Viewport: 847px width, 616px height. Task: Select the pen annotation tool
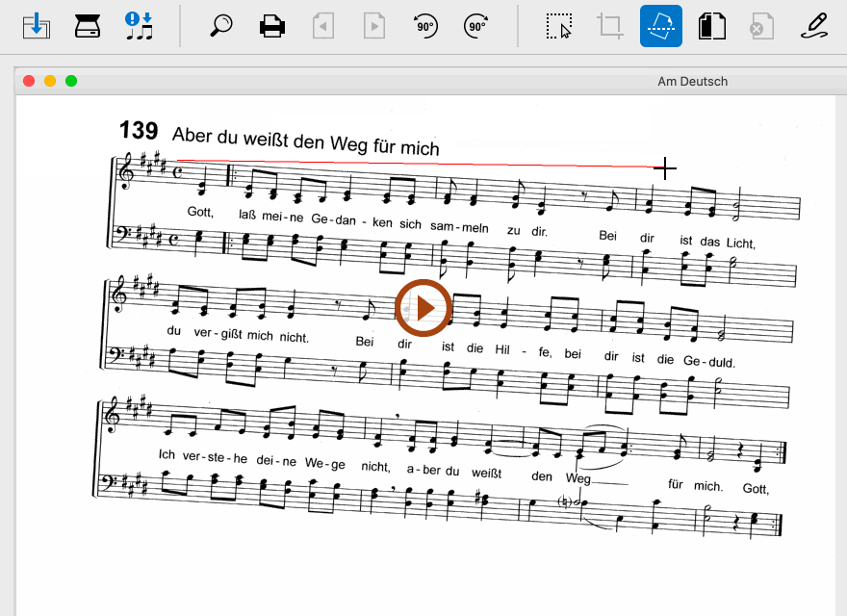pyautogui.click(x=814, y=26)
